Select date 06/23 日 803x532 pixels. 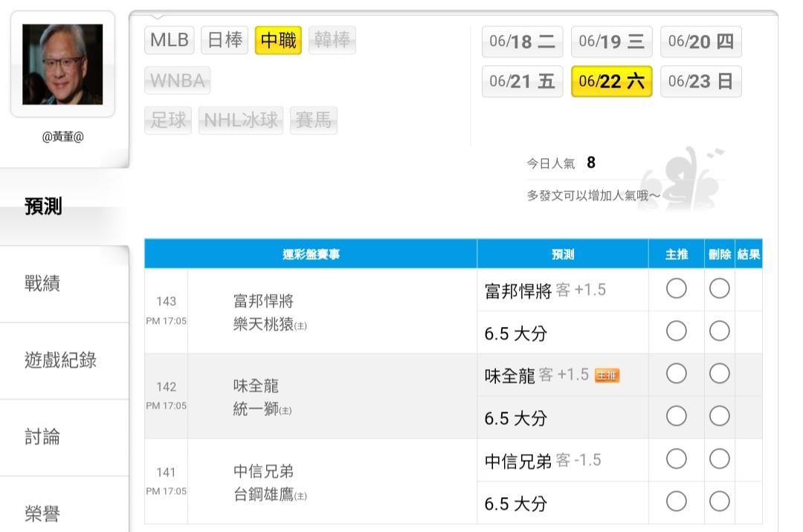coord(700,81)
